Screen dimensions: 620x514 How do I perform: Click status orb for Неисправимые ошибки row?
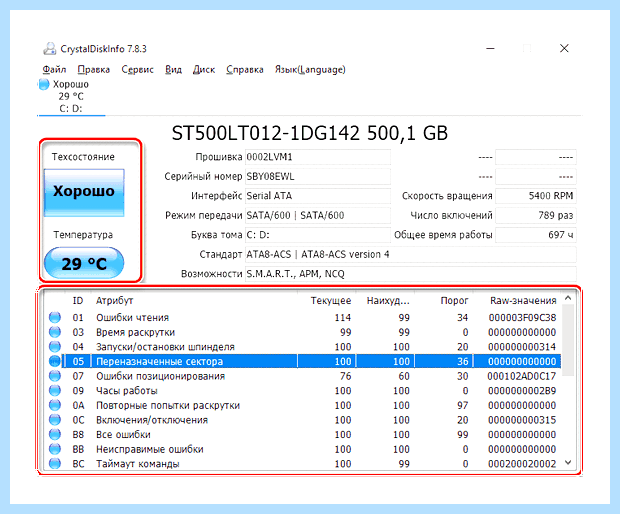coord(55,449)
